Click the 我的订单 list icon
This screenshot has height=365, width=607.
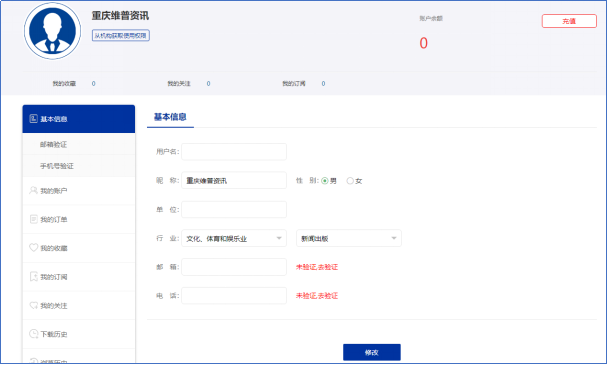[x=34, y=219]
